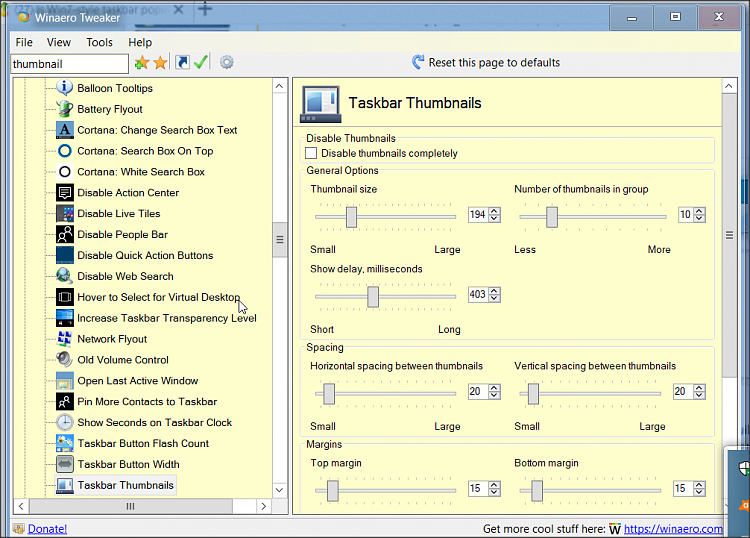Click the Disable Quick Action Buttons icon
The width and height of the screenshot is (750, 538).
pyautogui.click(x=65, y=255)
